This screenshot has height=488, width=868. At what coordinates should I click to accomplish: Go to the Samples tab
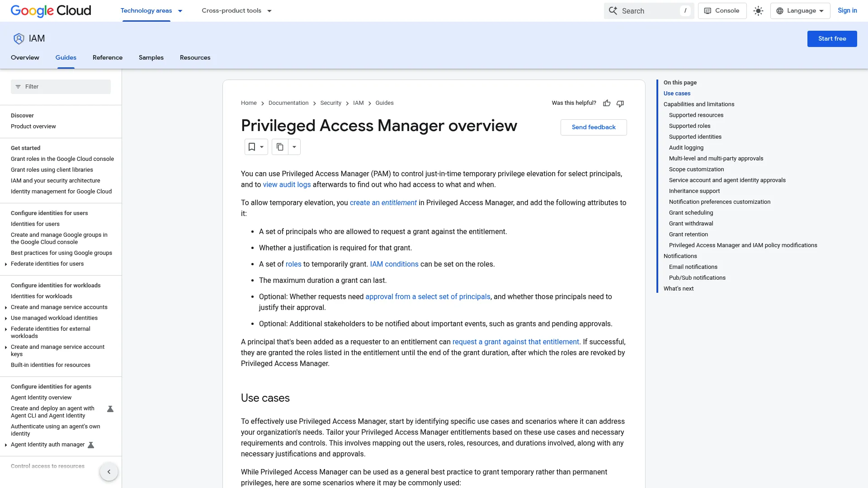151,58
